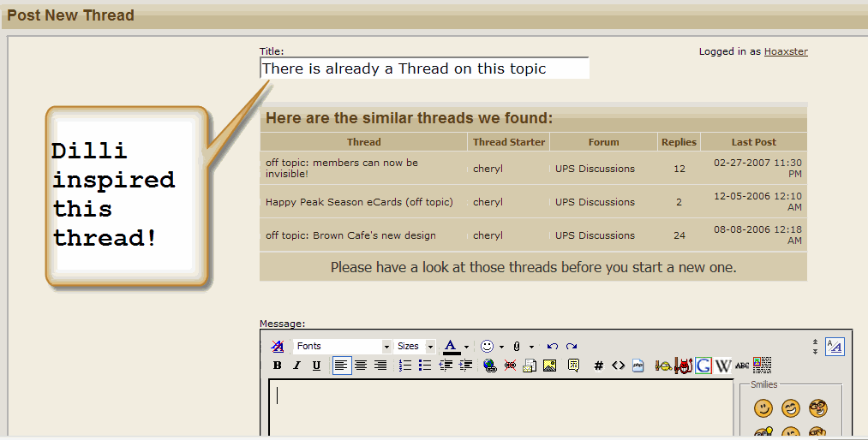Open 'members can now be invisible!' thread
The height and width of the screenshot is (440, 868).
(342, 168)
